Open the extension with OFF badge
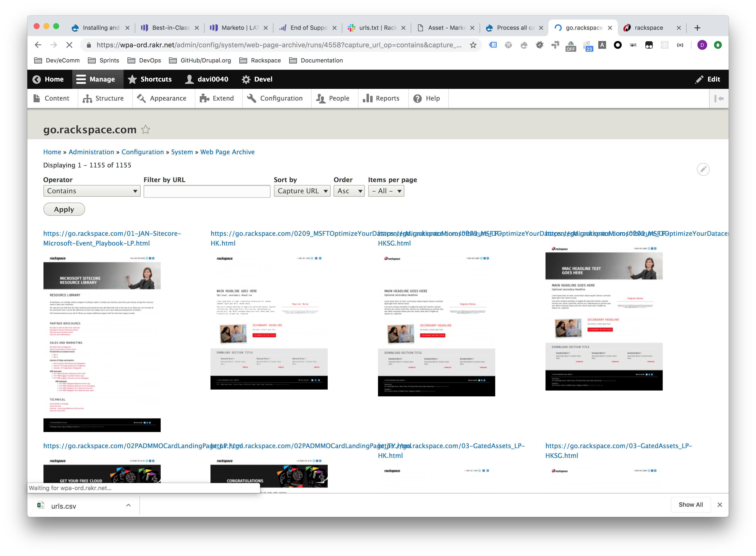This screenshot has width=756, height=556. pyautogui.click(x=570, y=46)
